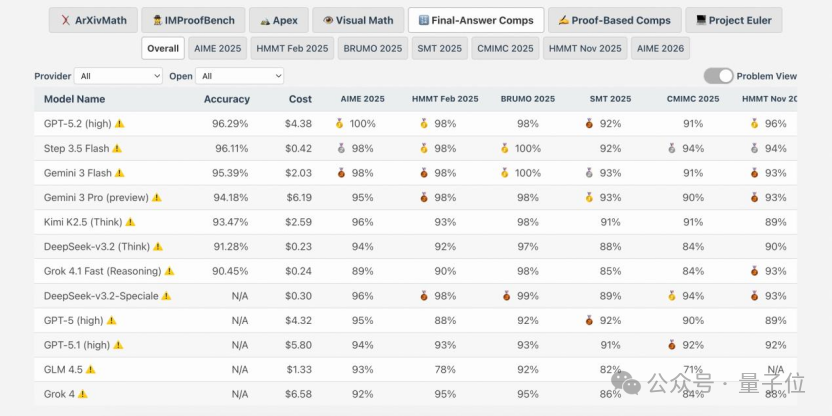The height and width of the screenshot is (416, 832).
Task: Open the Open filter dropdown
Action: 239,76
